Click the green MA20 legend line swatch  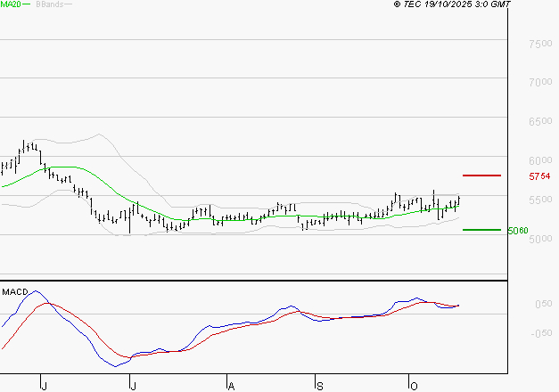click(27, 5)
